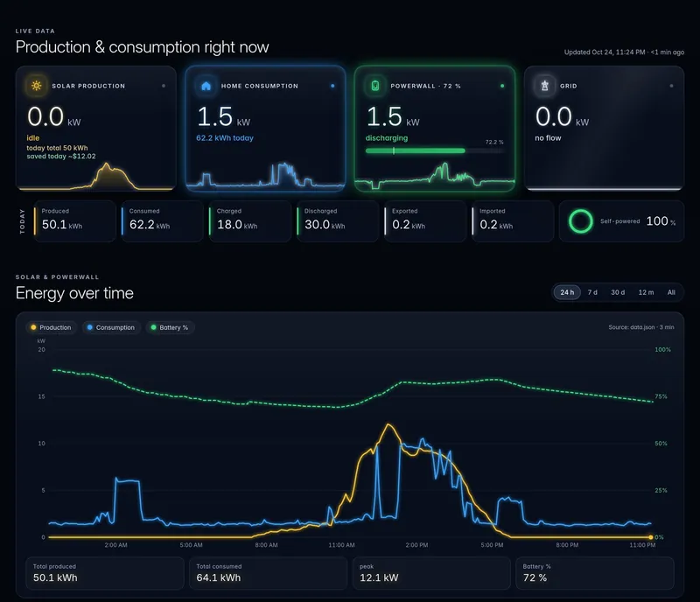
Task: Click the house icon on Home Consumption card
Action: click(206, 86)
